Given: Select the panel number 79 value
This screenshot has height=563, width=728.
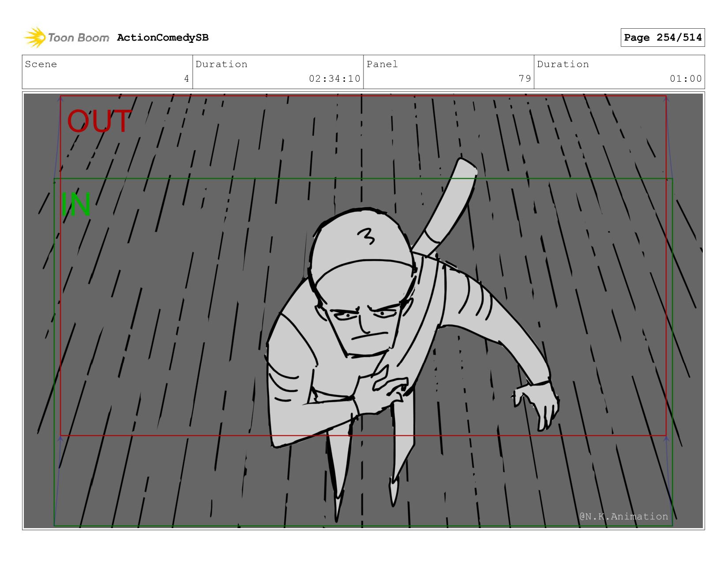Looking at the screenshot, I should point(525,79).
